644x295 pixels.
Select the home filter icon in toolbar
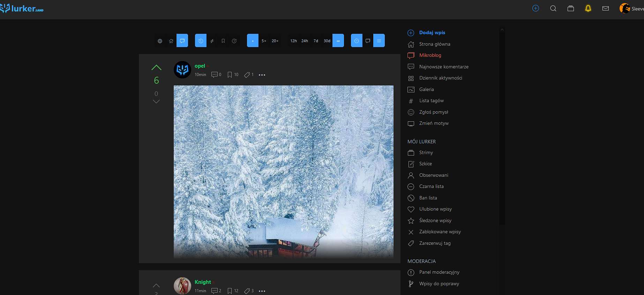pyautogui.click(x=171, y=41)
